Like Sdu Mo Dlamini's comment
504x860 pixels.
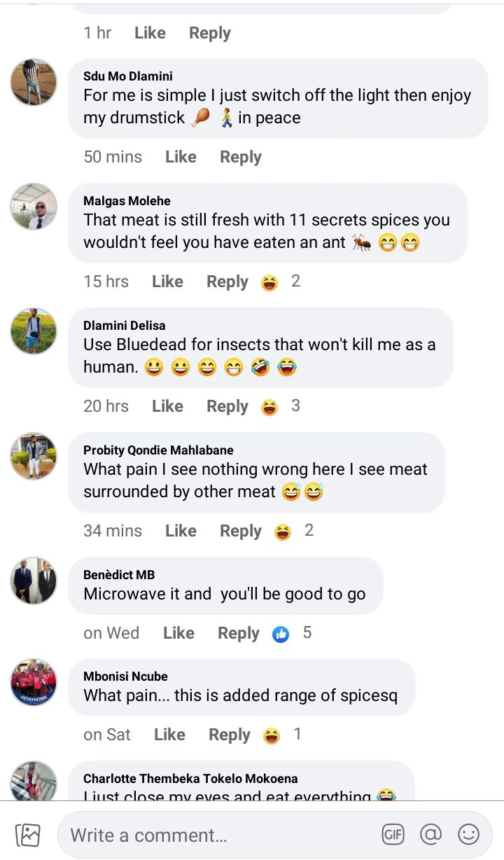pyautogui.click(x=181, y=157)
